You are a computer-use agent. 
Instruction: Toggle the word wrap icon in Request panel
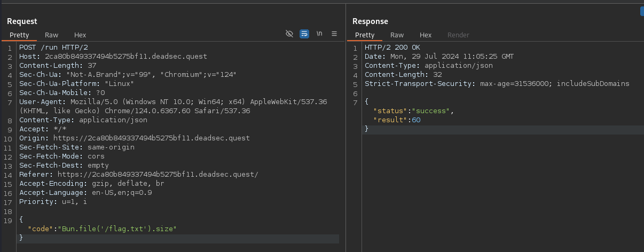coord(304,34)
